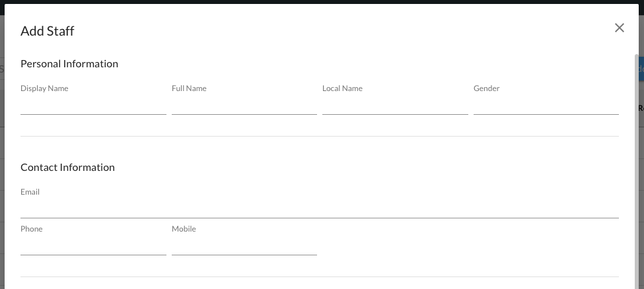Click the Contact Information section heading
Screen dimensions: 644x289
tap(67, 168)
